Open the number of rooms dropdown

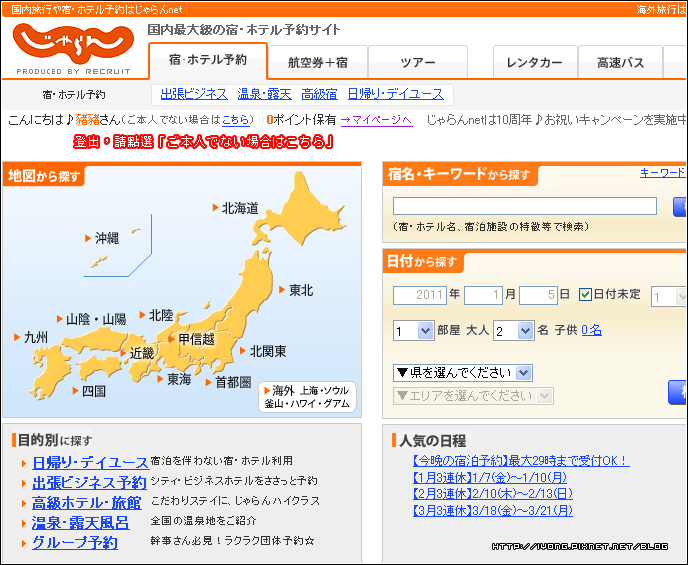click(x=414, y=330)
